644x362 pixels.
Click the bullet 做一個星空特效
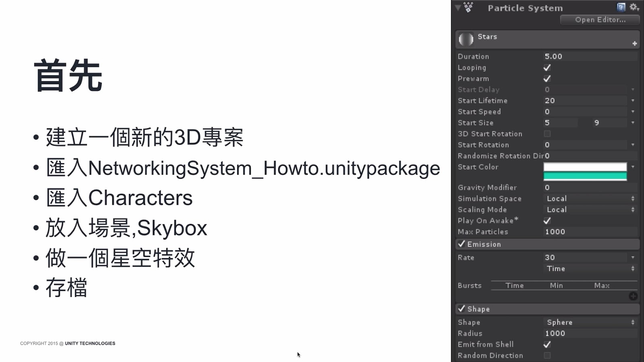pyautogui.click(x=120, y=258)
